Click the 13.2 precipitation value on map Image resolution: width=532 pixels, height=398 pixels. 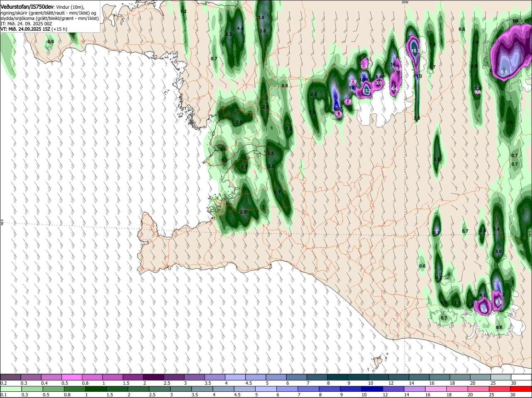click(x=367, y=91)
